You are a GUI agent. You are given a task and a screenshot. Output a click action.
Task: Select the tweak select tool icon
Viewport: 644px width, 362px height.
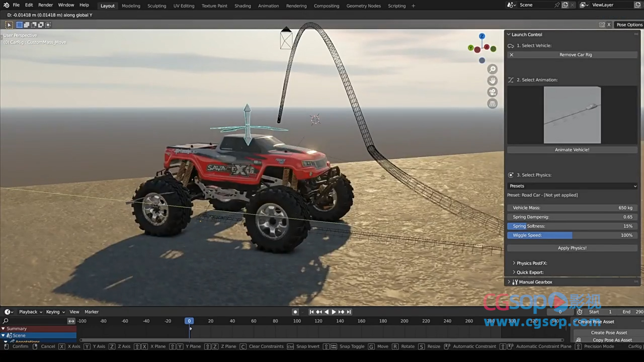(x=9, y=25)
